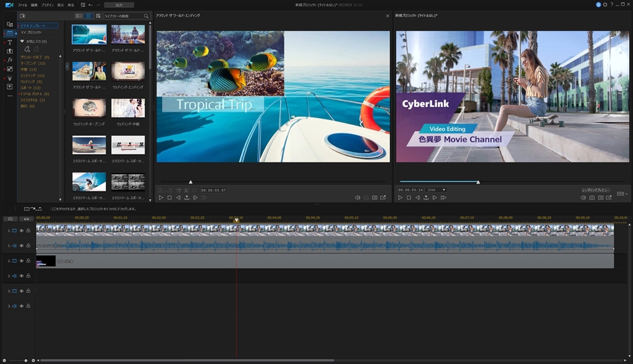The width and height of the screenshot is (633, 364).
Task: Open the フィット zoom dropdown in preview
Action: [x=436, y=190]
